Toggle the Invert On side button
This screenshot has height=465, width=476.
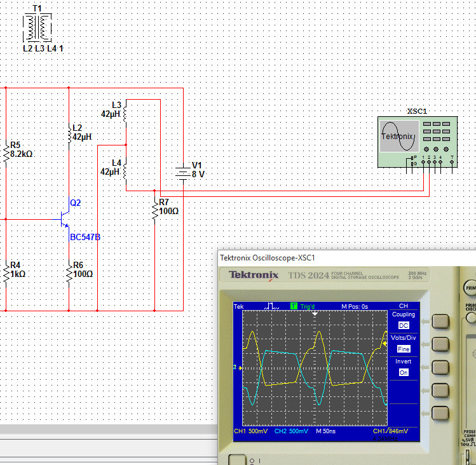[x=440, y=367]
